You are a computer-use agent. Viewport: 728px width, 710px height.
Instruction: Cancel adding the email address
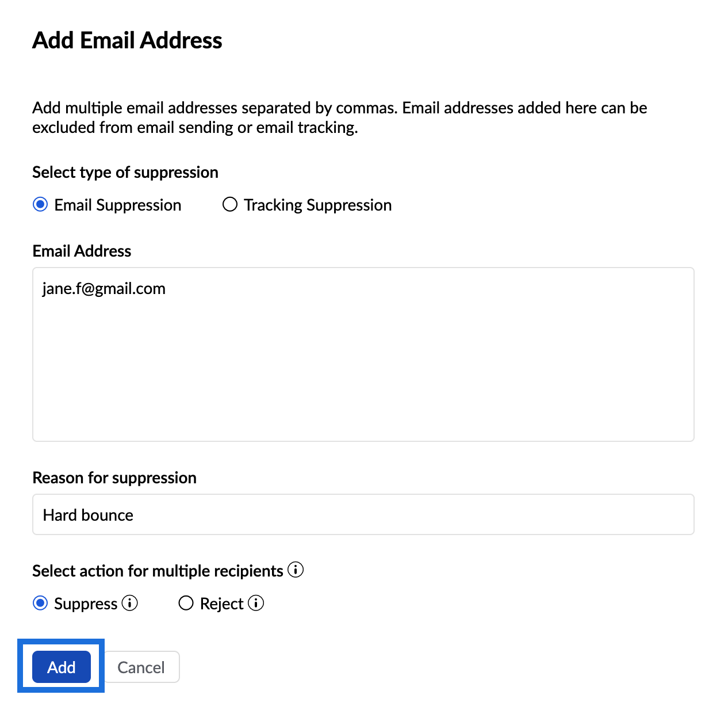pos(141,667)
